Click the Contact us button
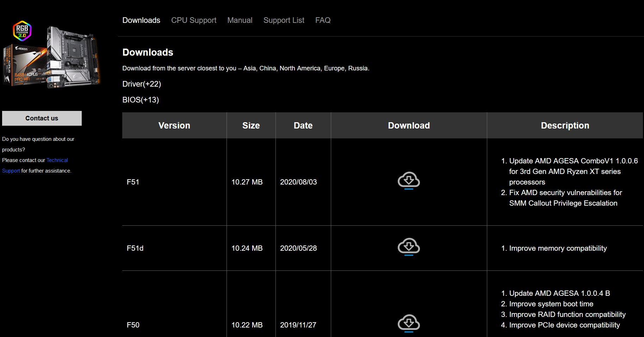Viewport: 644px width, 337px height. [x=42, y=118]
